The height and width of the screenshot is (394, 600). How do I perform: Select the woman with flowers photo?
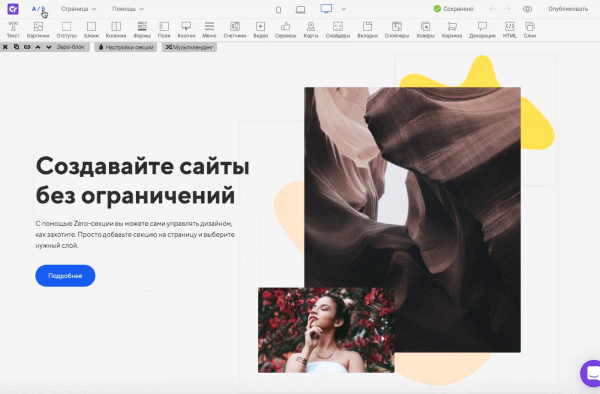[x=326, y=330]
